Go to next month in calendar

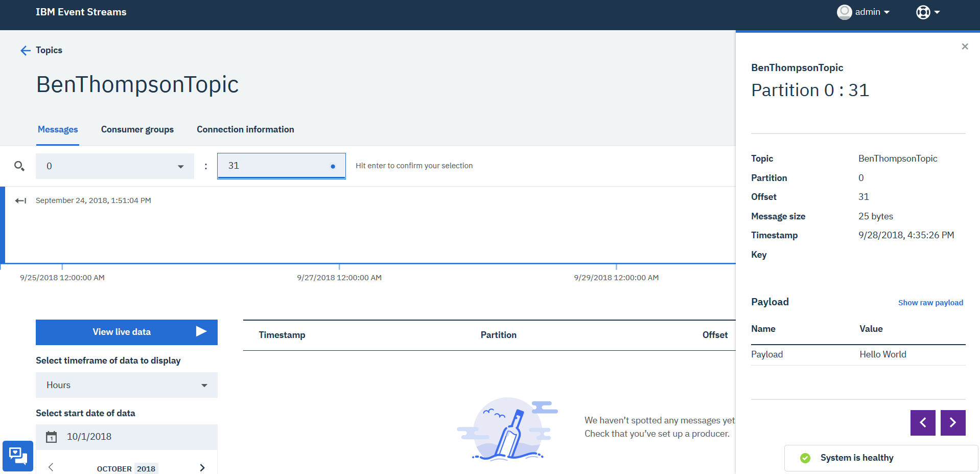click(x=202, y=467)
